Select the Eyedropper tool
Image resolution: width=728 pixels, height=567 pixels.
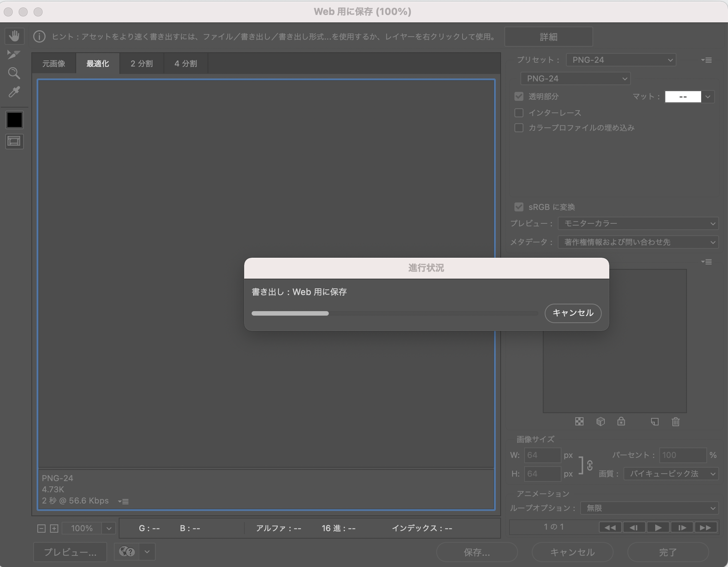[x=14, y=92]
